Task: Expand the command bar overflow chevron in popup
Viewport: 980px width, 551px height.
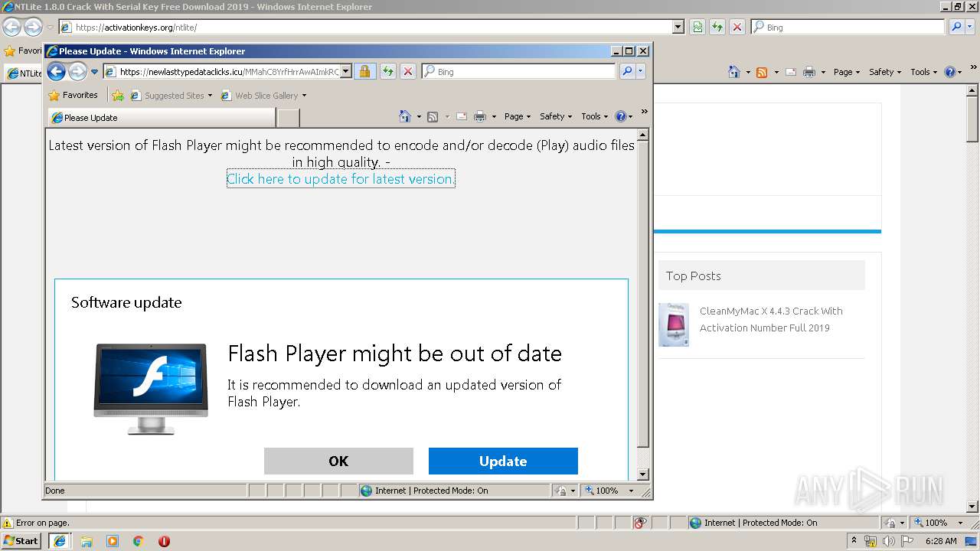Action: tap(644, 112)
